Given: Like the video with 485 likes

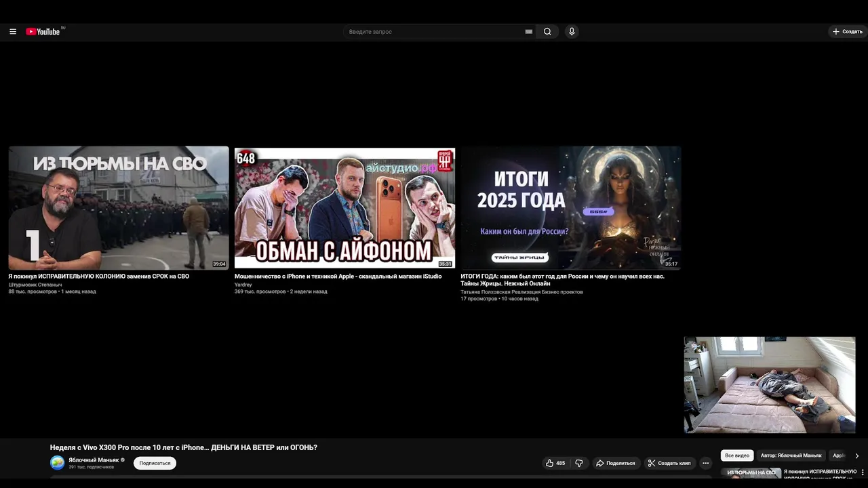Looking at the screenshot, I should 555,463.
